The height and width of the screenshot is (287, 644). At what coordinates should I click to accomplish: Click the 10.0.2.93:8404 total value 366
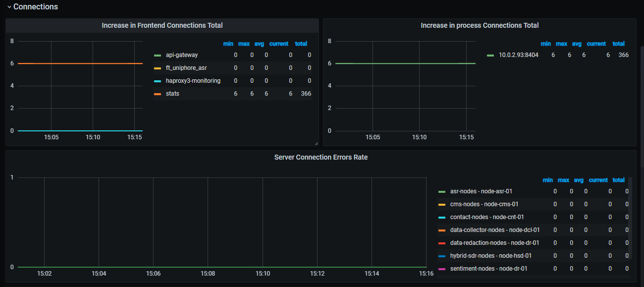click(x=623, y=55)
